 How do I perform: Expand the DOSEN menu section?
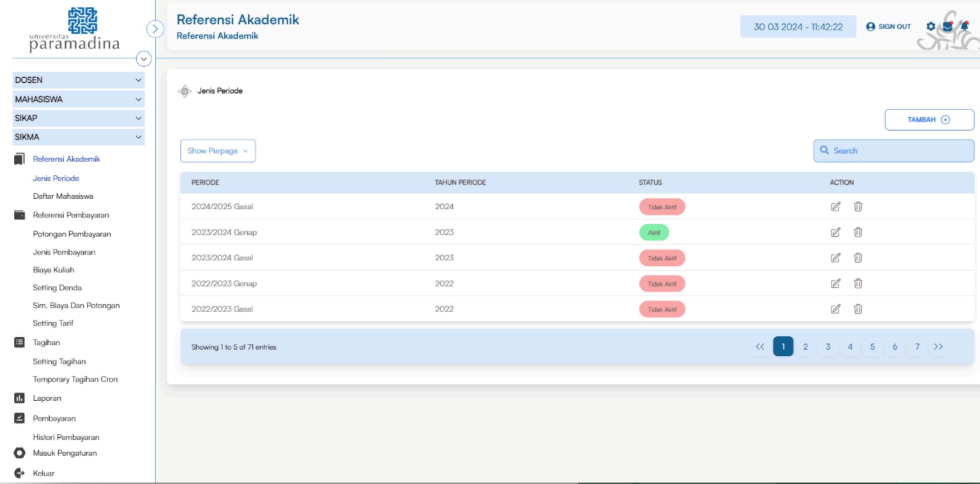click(78, 80)
